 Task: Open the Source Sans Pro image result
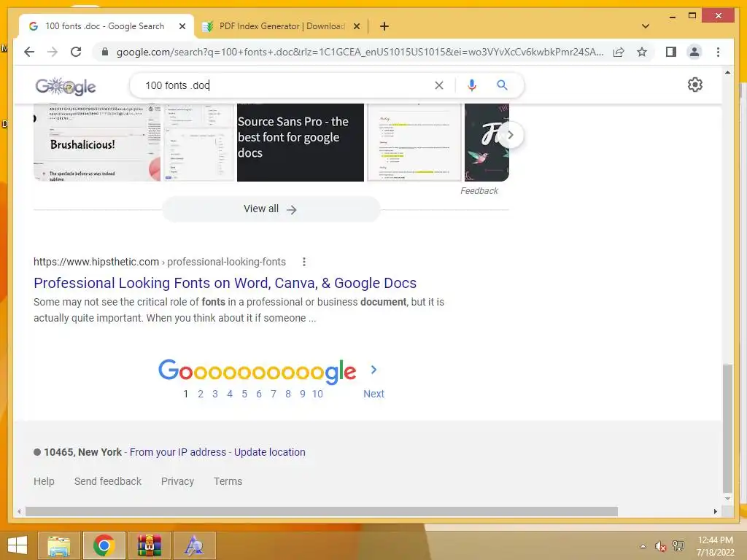300,142
